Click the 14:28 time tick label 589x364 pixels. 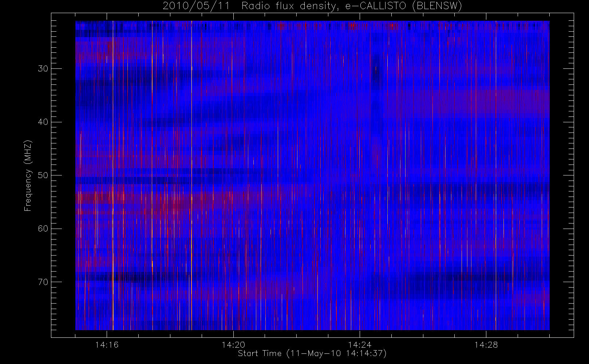[486, 345]
